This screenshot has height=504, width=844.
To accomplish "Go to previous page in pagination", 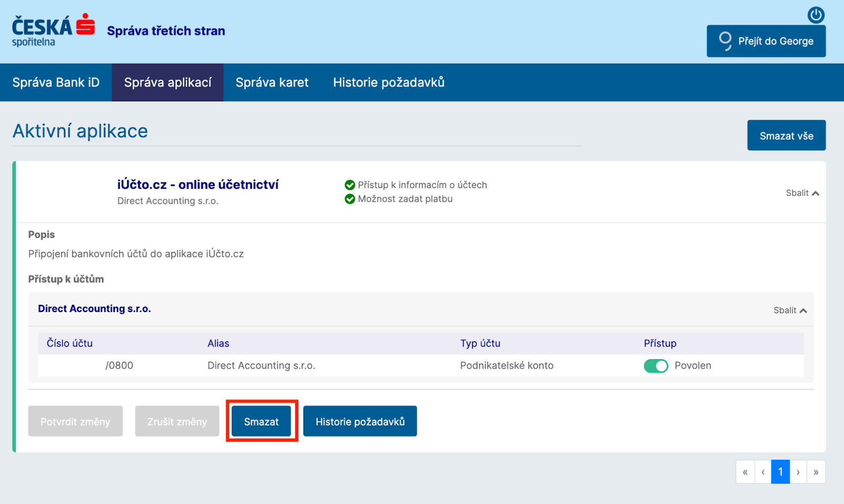I will tap(763, 472).
